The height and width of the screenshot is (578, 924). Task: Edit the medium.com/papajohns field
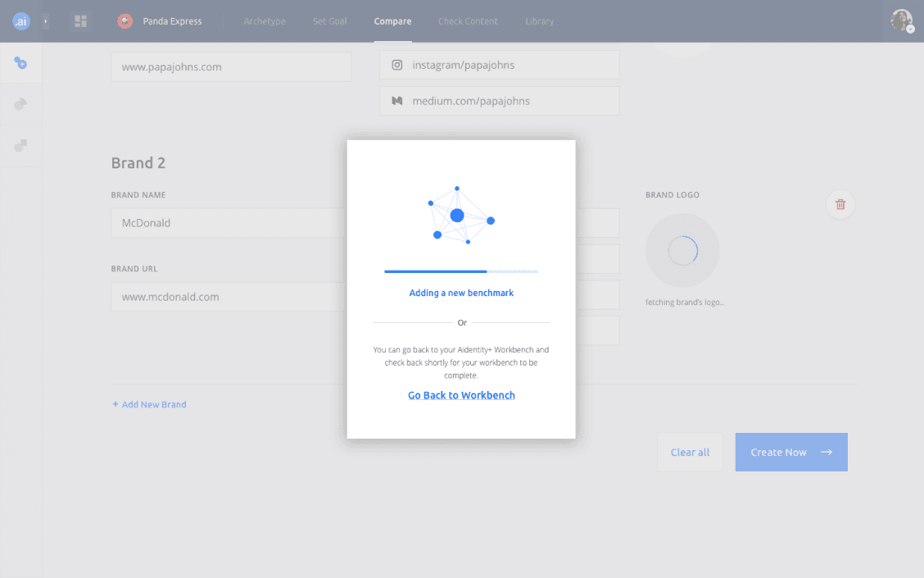(499, 101)
